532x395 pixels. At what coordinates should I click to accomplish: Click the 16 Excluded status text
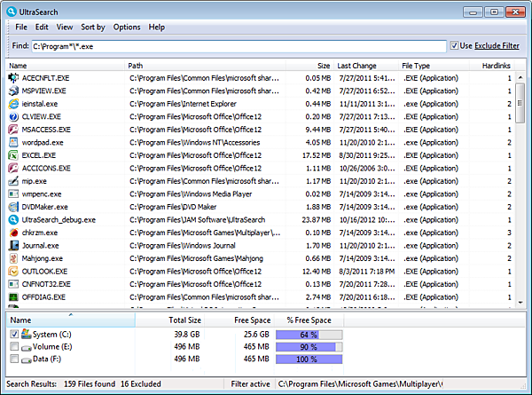141,384
